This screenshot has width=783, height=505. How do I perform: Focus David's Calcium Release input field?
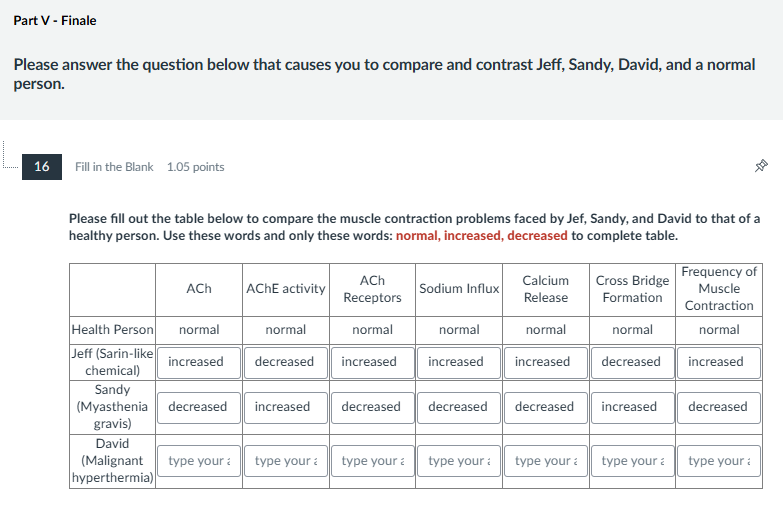546,461
